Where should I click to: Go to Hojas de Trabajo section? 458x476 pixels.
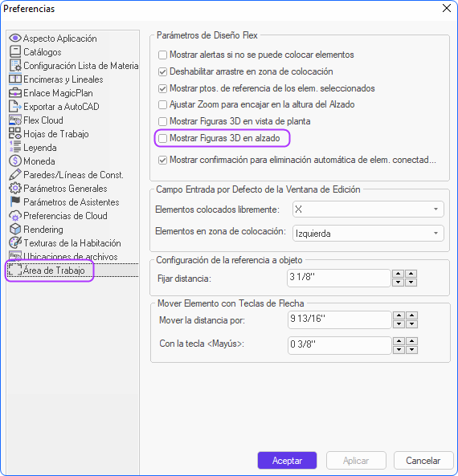(56, 134)
